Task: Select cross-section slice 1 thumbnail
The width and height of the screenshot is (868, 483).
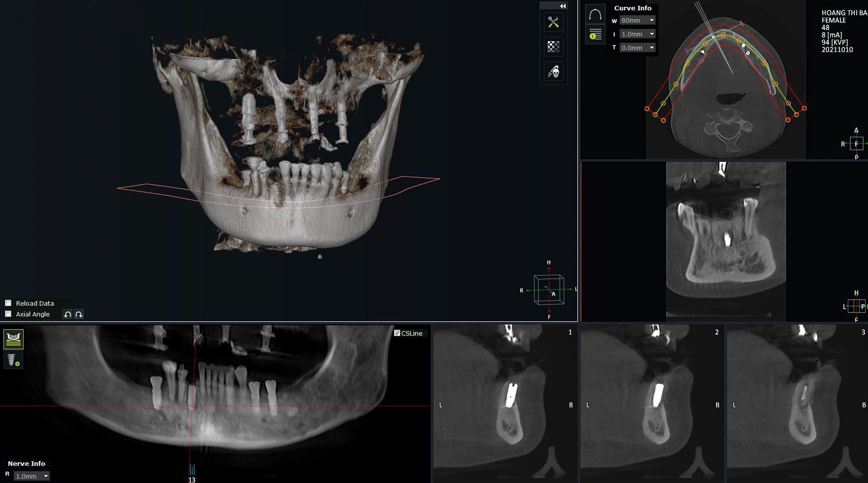Action: pyautogui.click(x=505, y=403)
